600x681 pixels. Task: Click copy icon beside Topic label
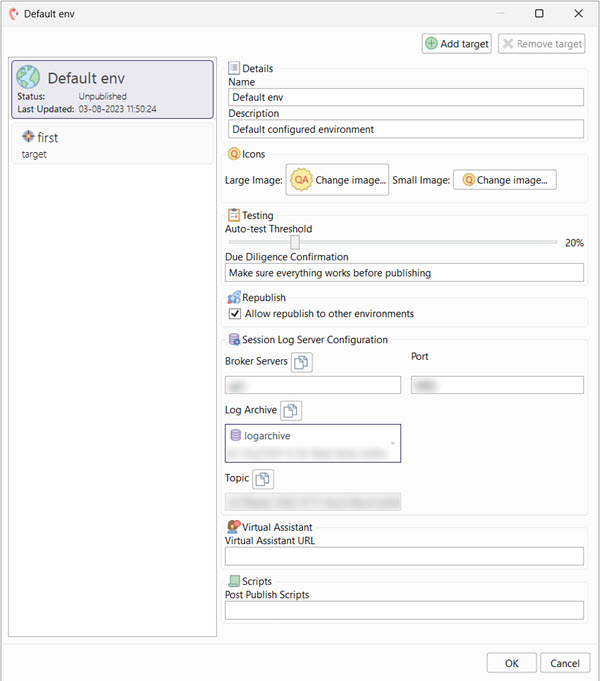coord(262,478)
